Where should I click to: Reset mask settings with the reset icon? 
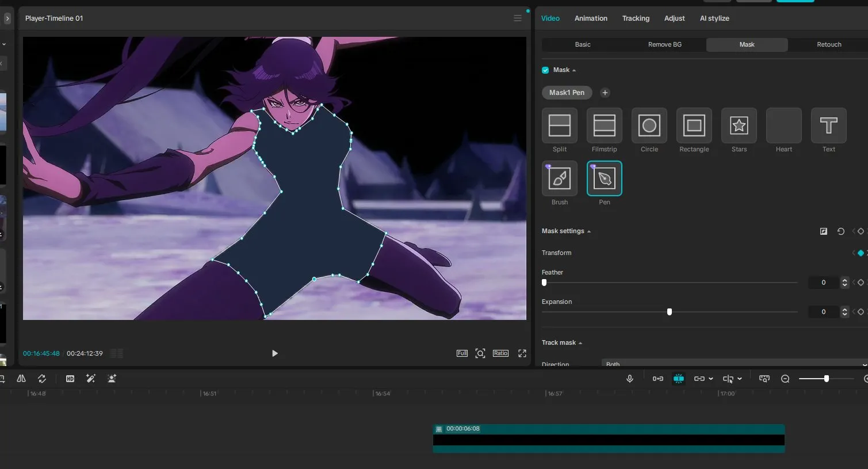pyautogui.click(x=840, y=231)
